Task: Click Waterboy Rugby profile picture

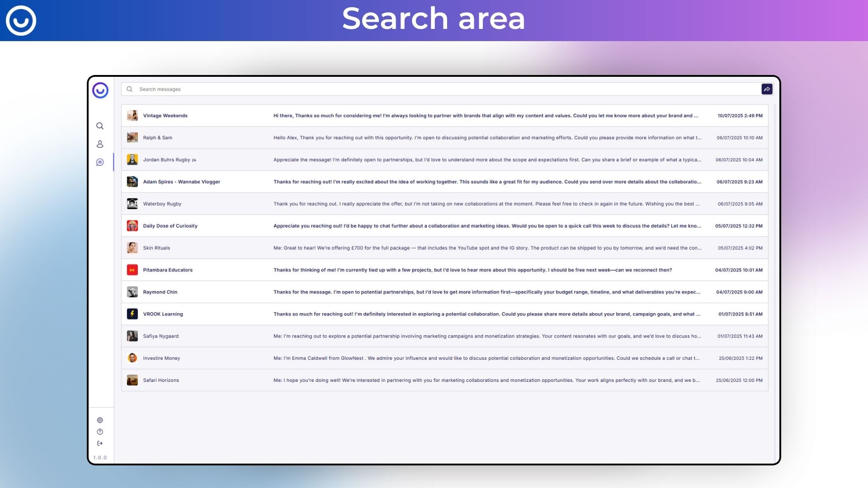Action: [132, 204]
